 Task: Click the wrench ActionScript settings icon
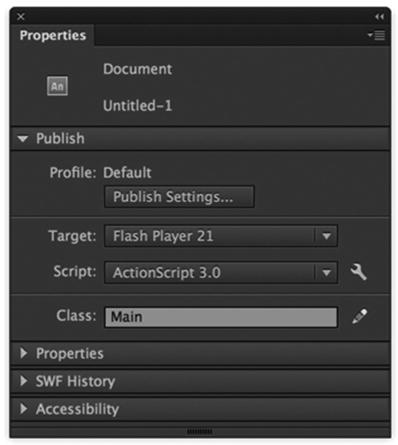(x=358, y=272)
